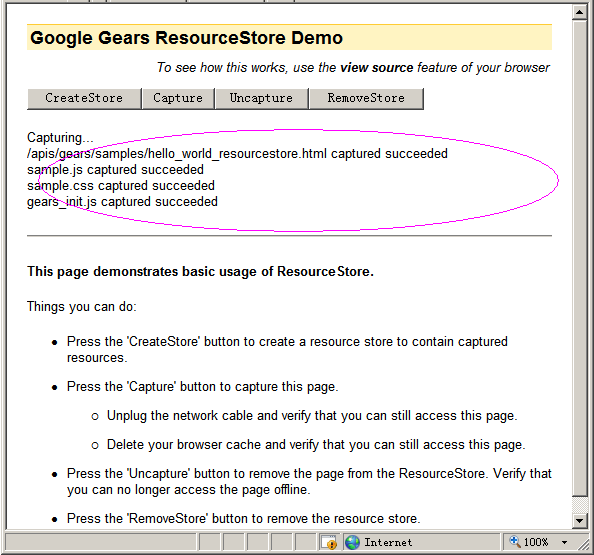Click the Internet zone globe icon

(352, 542)
